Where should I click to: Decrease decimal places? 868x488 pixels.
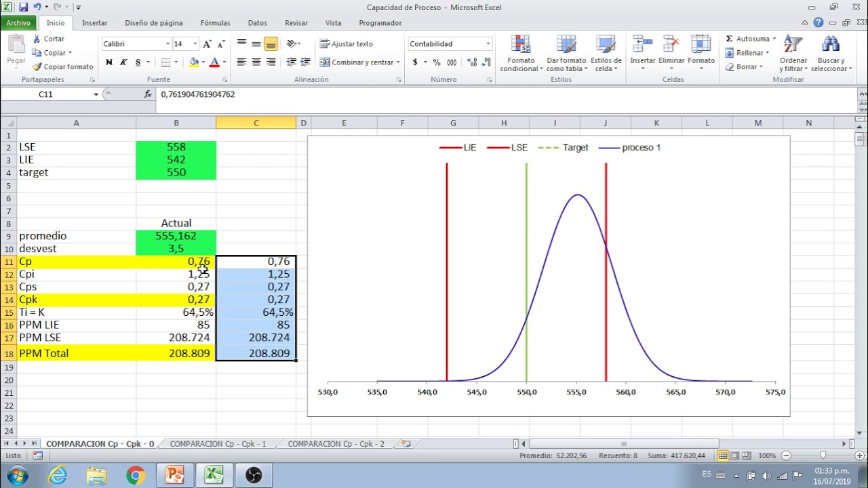(x=486, y=62)
